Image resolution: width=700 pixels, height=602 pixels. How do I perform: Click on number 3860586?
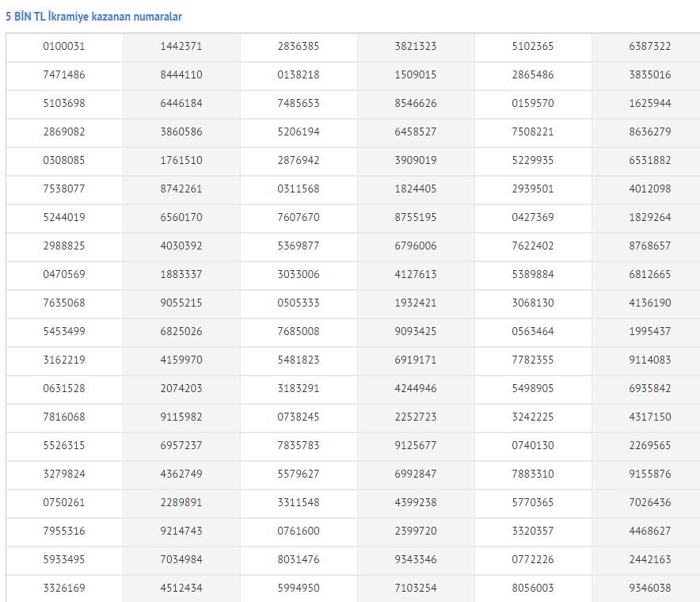[x=181, y=131]
